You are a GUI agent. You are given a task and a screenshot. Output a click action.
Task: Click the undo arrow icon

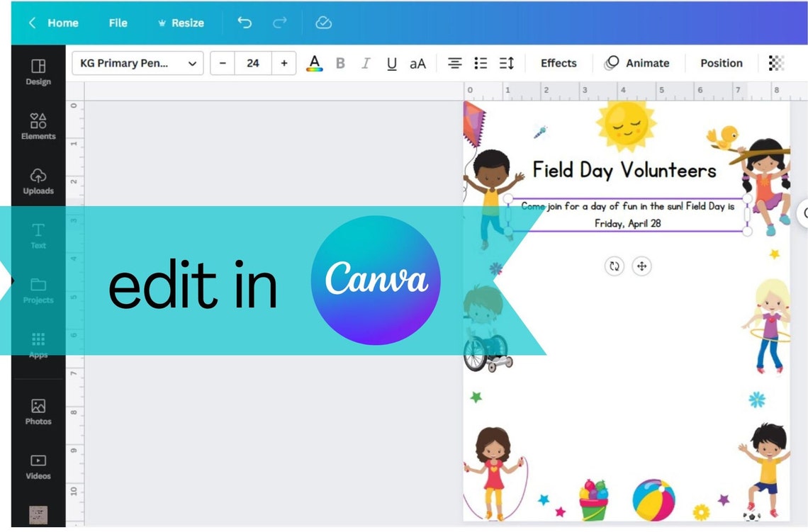(245, 22)
